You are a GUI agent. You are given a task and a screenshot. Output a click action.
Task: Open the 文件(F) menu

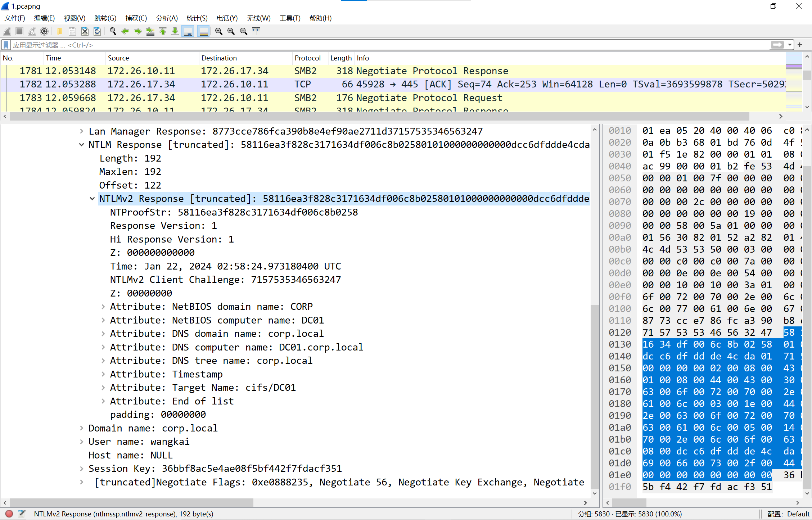click(x=15, y=18)
